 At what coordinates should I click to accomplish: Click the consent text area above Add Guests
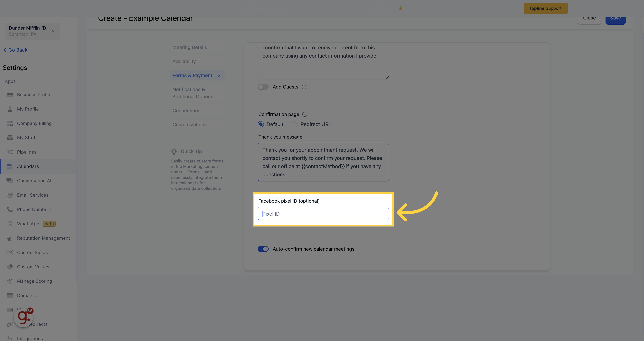point(323,61)
